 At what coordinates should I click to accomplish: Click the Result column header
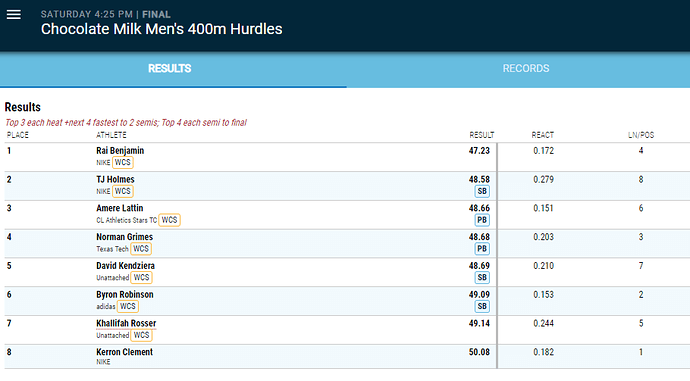(x=482, y=135)
